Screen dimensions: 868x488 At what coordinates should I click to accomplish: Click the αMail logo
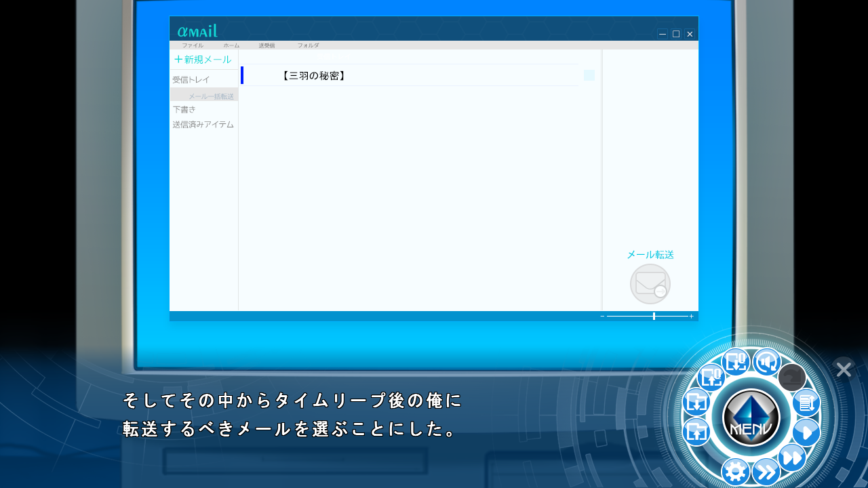pyautogui.click(x=197, y=31)
